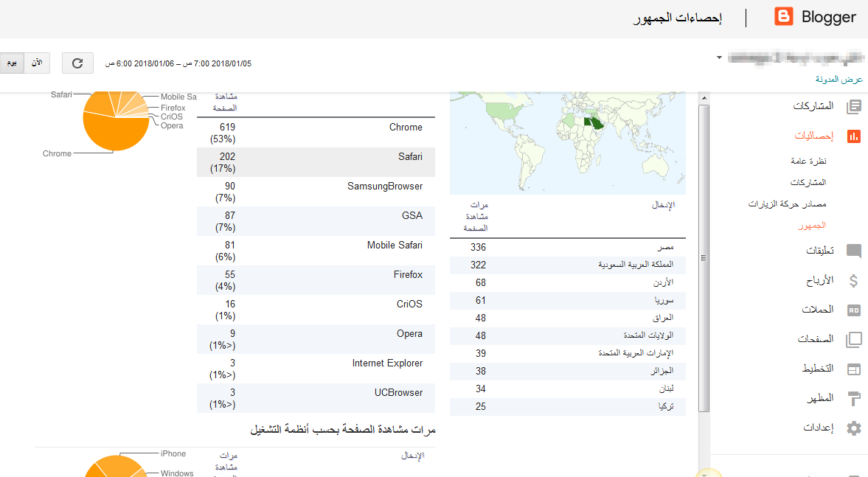The height and width of the screenshot is (477, 868).
Task: Open the الأرباح earnings menu label
Action: tap(820, 281)
